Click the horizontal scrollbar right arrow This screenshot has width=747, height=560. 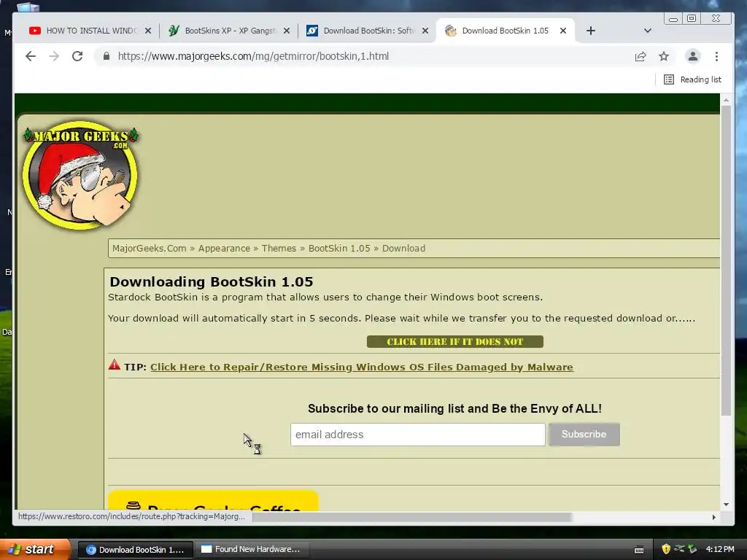(x=713, y=517)
